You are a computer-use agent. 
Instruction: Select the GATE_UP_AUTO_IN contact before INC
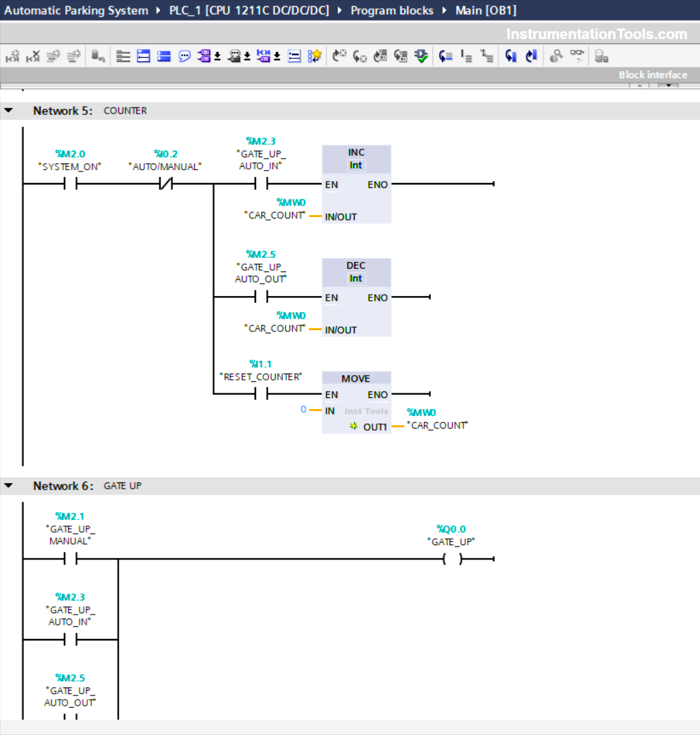(x=261, y=184)
